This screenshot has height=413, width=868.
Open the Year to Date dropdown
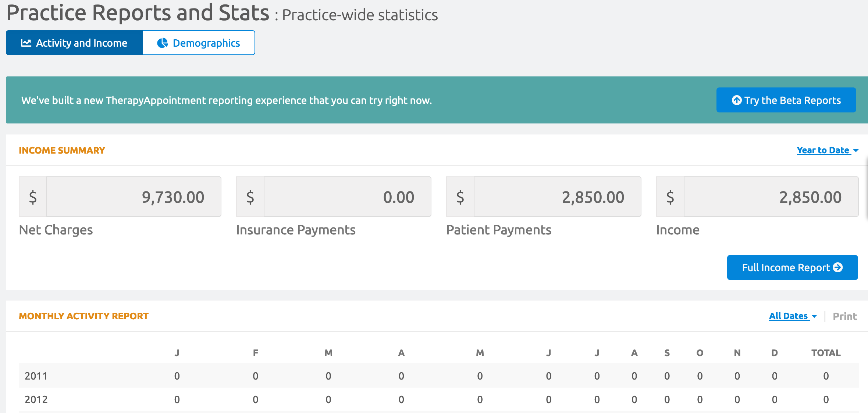823,150
